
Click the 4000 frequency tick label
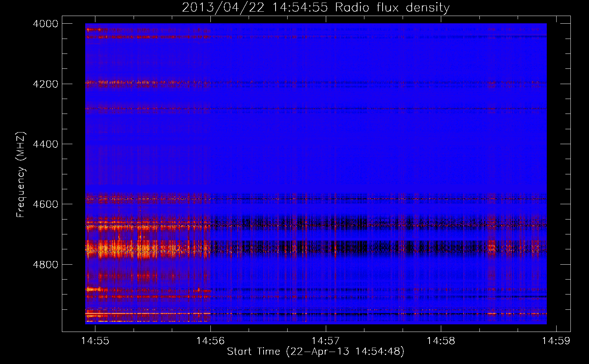tap(46, 24)
